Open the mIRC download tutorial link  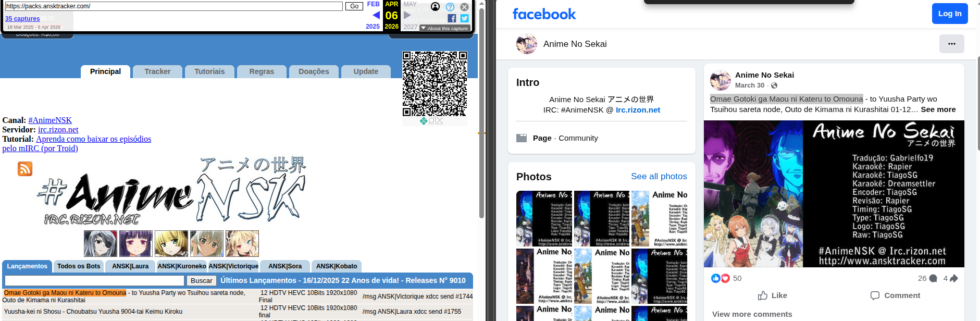77,144
